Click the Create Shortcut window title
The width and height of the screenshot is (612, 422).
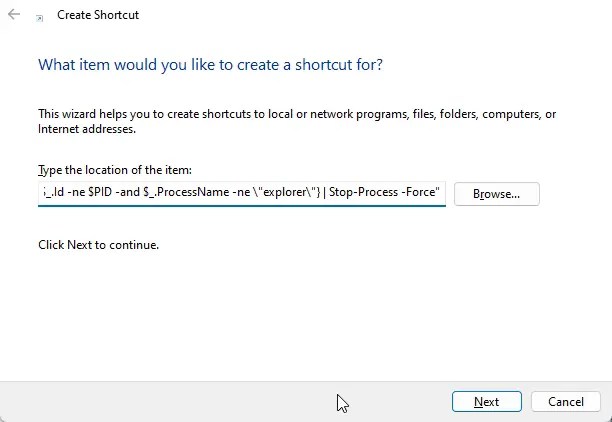[x=98, y=15]
